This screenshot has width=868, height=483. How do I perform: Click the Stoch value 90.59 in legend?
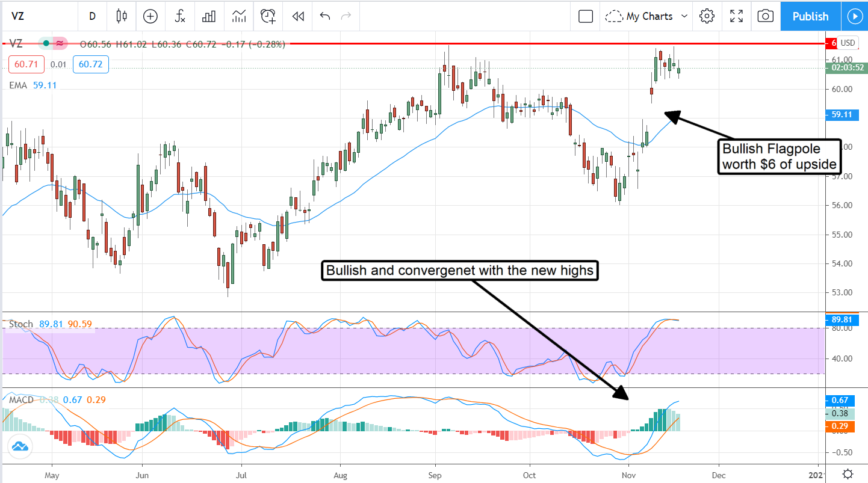coord(79,324)
